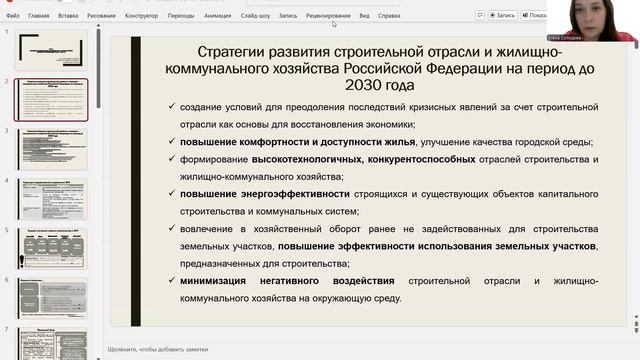Image resolution: width=640 pixels, height=360 pixels.
Task: Click bold text 'повышение комфортности и доступности жилья'
Action: 298,142
